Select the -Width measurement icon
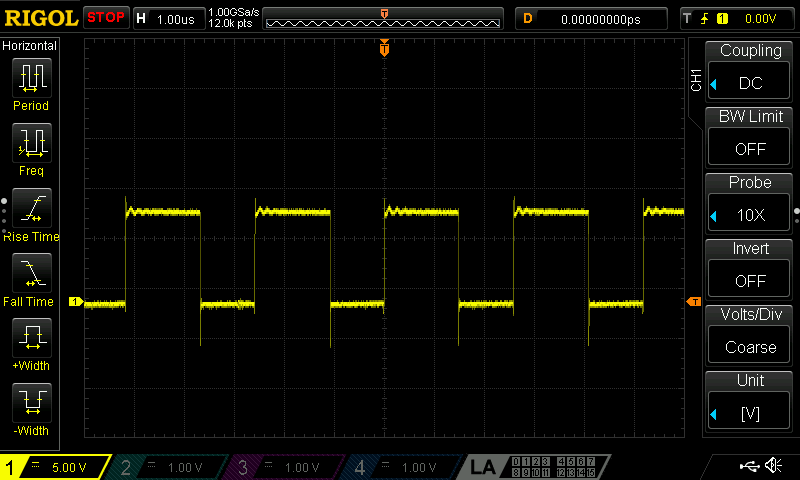 pos(32,403)
